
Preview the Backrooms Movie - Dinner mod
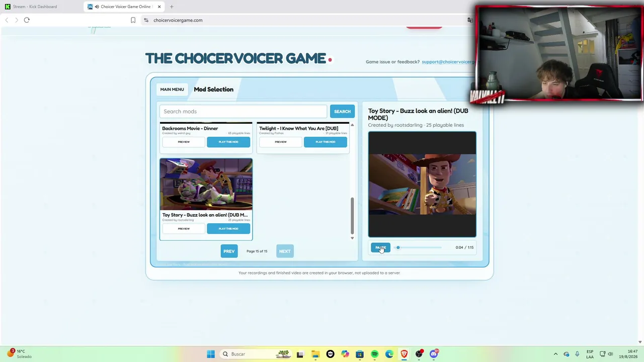[184, 142]
